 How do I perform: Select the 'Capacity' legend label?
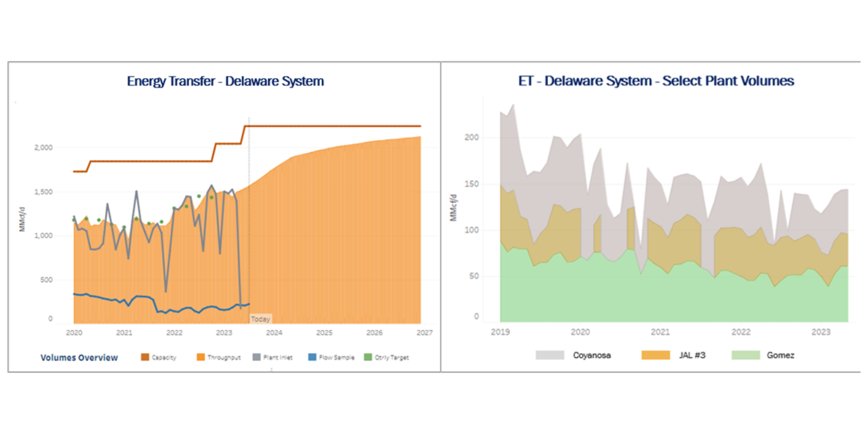pyautogui.click(x=164, y=358)
